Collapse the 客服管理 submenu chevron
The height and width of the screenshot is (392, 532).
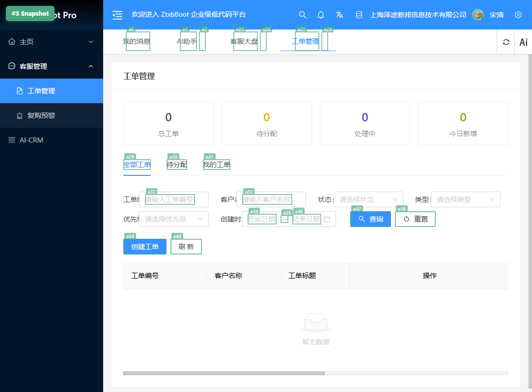[x=91, y=66]
